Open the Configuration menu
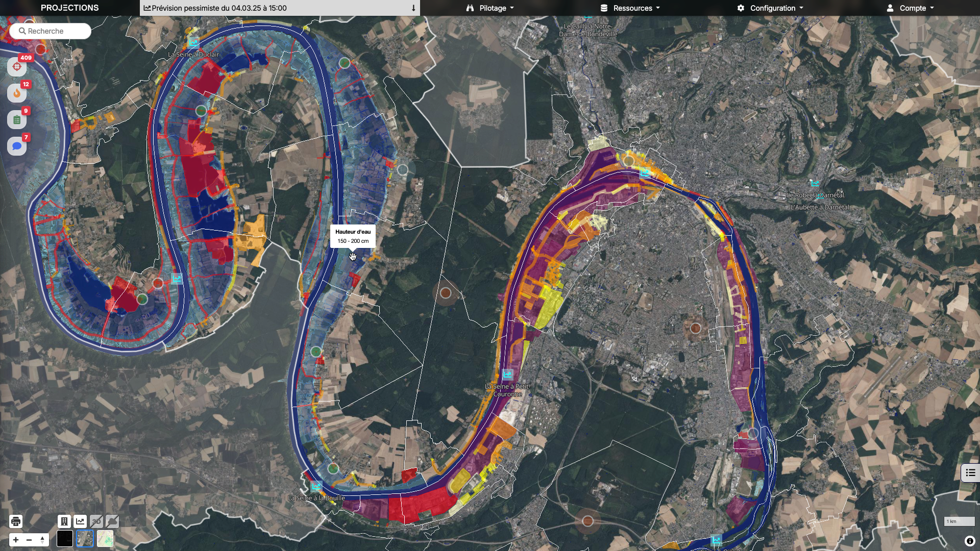The height and width of the screenshot is (551, 980). click(770, 8)
